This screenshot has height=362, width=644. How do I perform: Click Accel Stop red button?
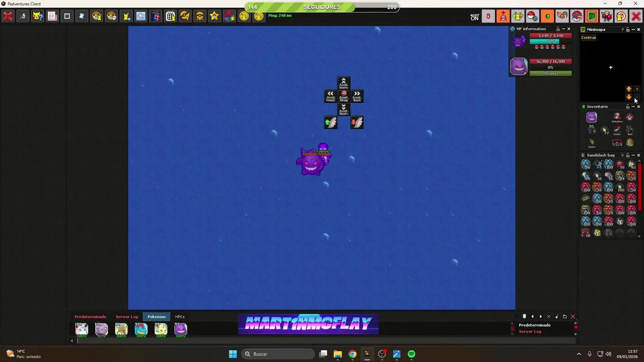click(x=344, y=96)
